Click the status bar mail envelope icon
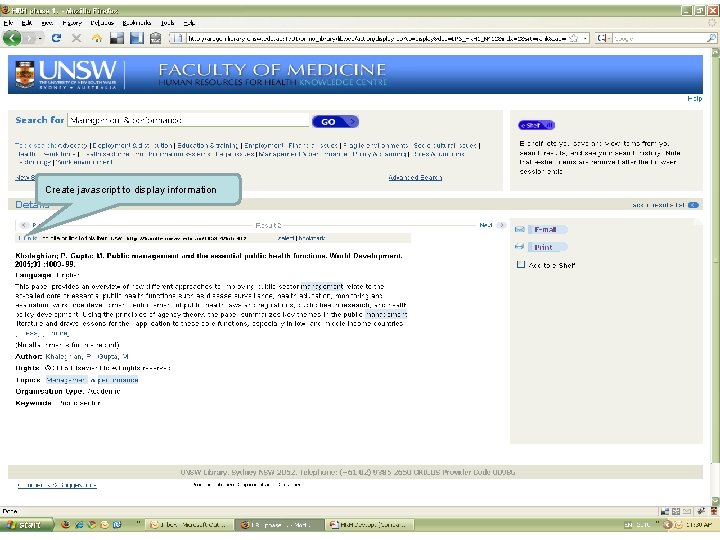 pyautogui.click(x=687, y=511)
